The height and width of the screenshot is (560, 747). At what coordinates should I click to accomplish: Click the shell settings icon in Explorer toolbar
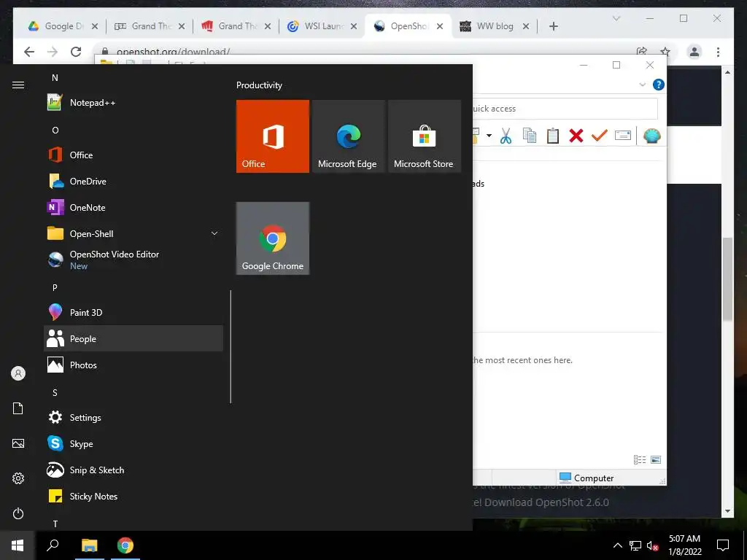click(651, 136)
